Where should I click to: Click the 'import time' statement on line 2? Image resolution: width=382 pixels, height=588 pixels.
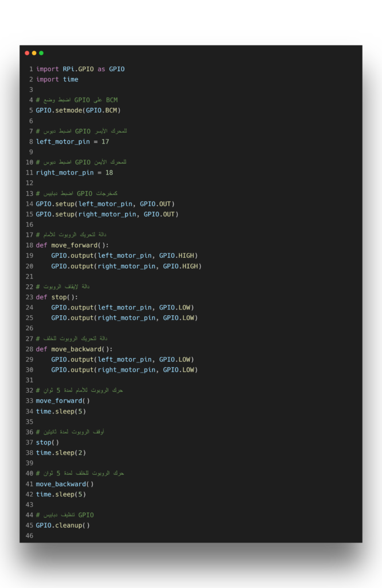point(57,79)
